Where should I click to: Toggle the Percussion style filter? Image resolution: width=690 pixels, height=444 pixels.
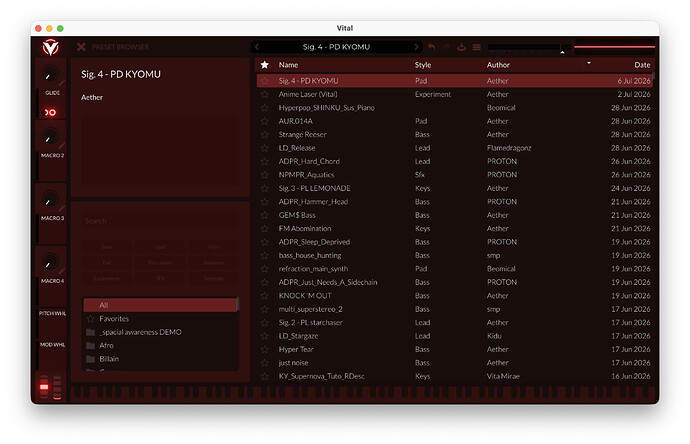(x=160, y=263)
